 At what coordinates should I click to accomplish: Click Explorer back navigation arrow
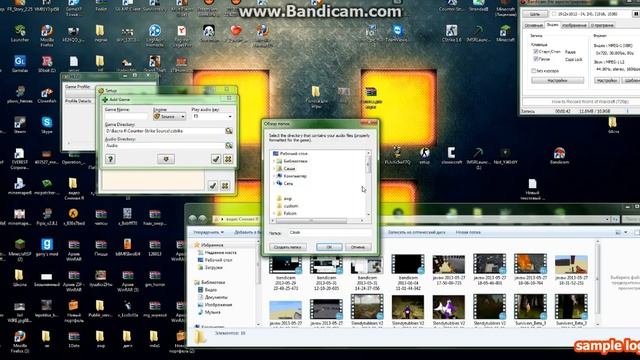point(193,219)
